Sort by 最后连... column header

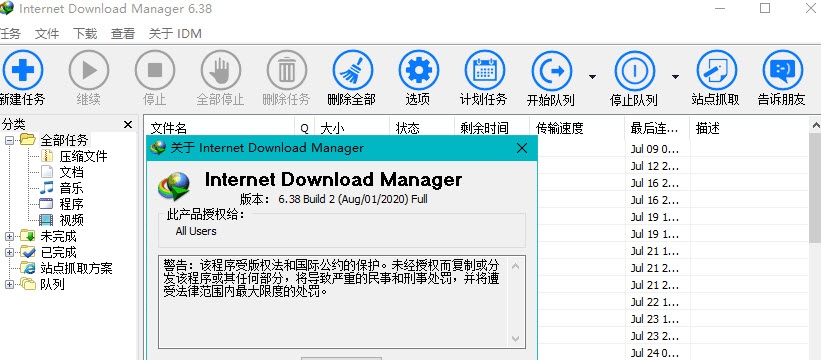tap(657, 128)
